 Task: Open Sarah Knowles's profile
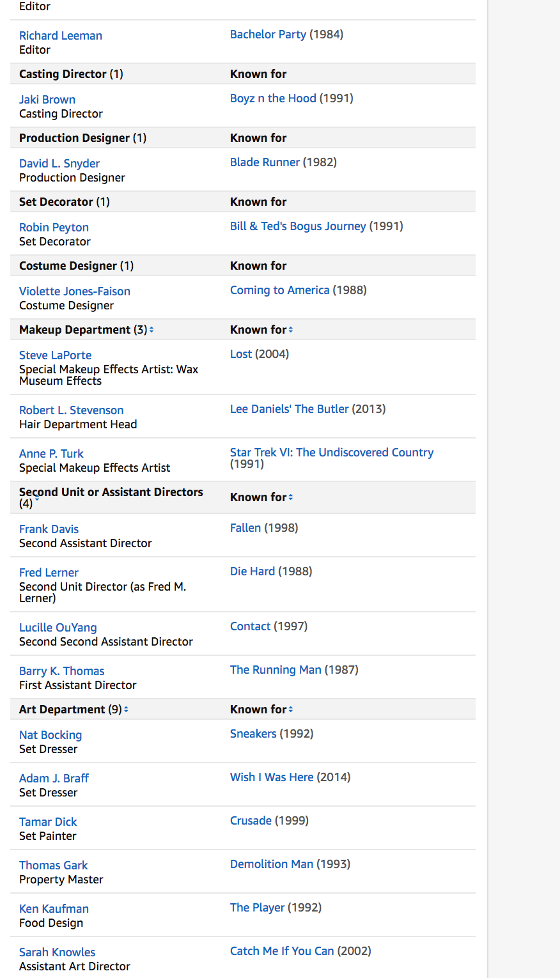tap(57, 952)
